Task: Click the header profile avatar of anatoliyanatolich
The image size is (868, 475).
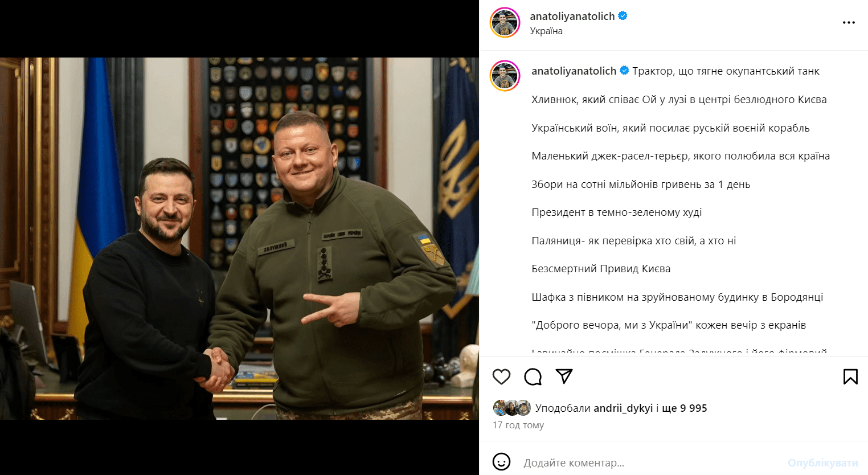Action: 505,23
